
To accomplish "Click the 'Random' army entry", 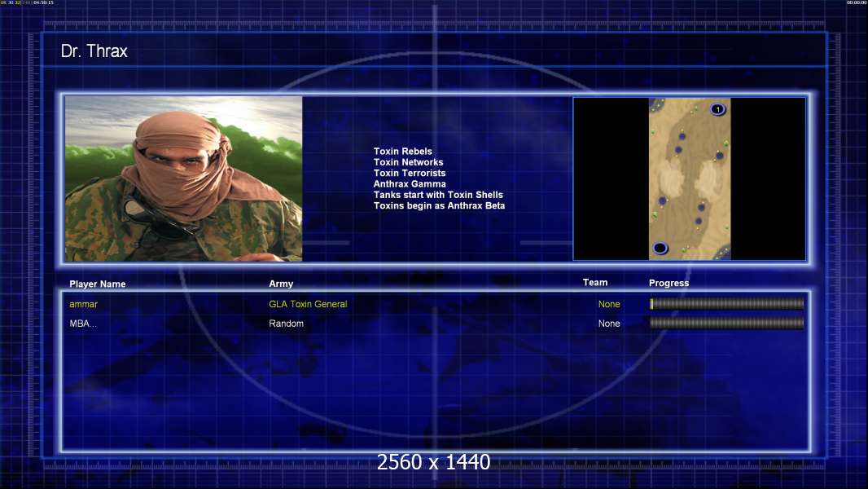I will (286, 324).
